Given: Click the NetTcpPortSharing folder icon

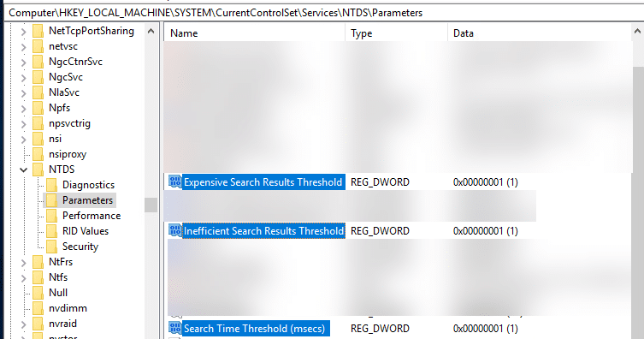Looking at the screenshot, I should [38, 31].
